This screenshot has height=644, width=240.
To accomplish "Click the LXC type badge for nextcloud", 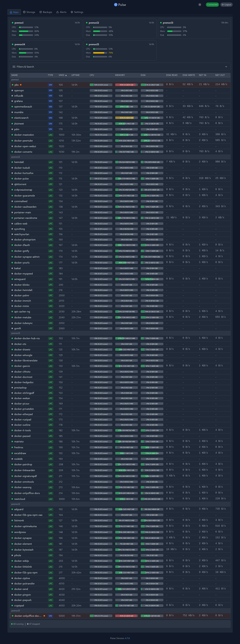I will 51,499.
